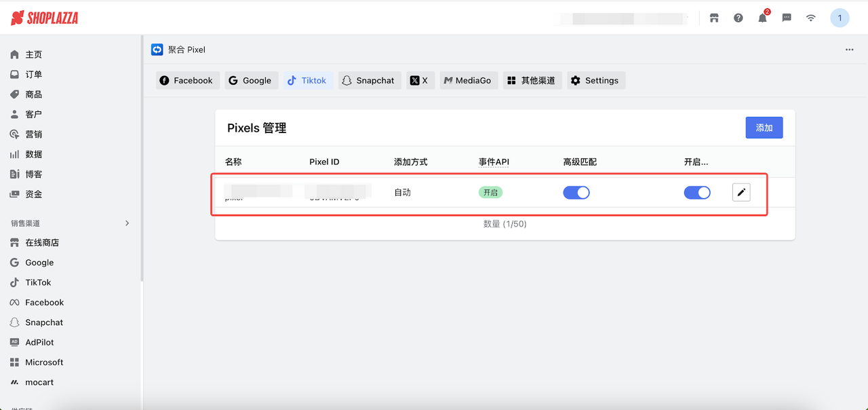Click the green 开启 事件API badge
This screenshot has height=410, width=868.
pyautogui.click(x=491, y=192)
